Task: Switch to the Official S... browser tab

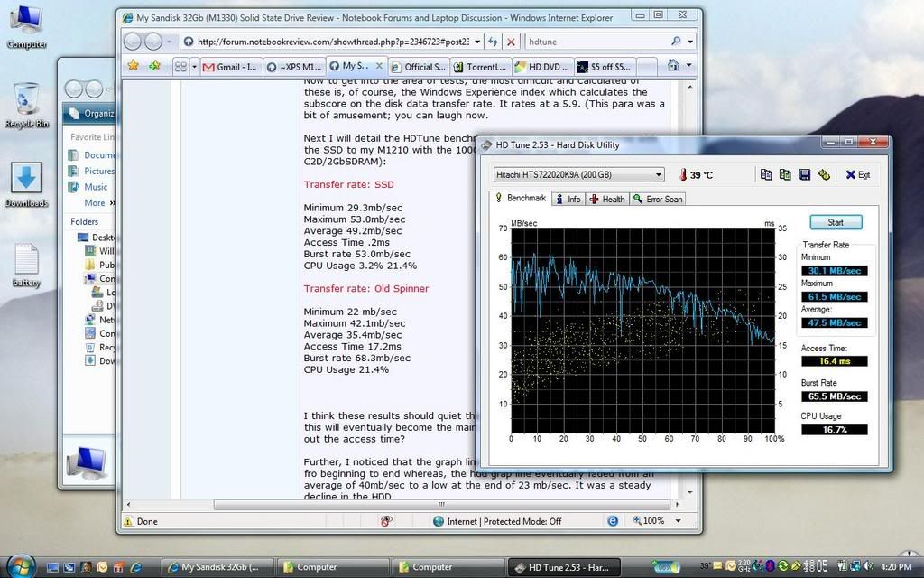Action: pos(419,67)
